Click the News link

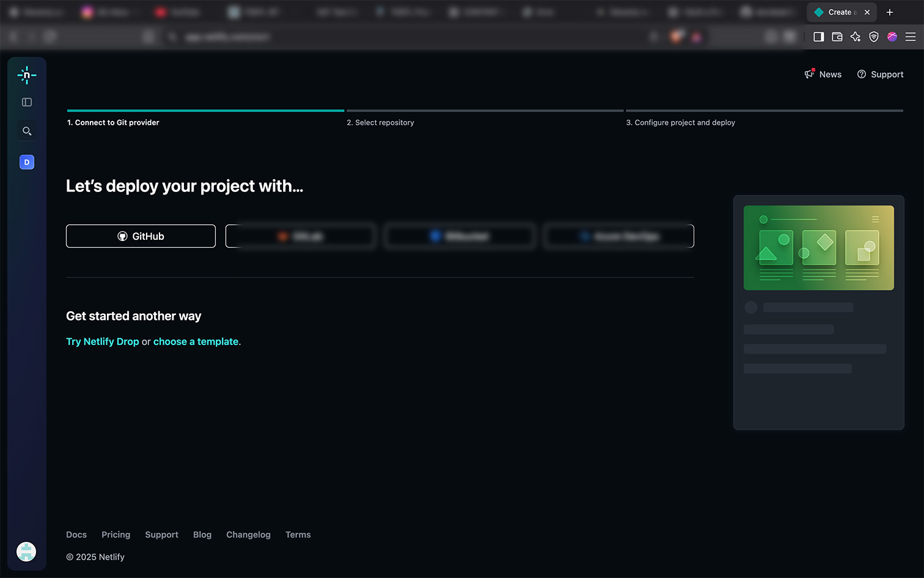(x=831, y=74)
